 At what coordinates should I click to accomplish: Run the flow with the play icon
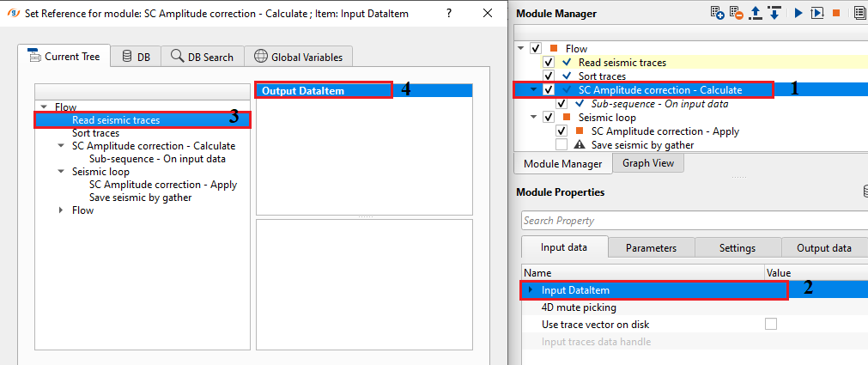[798, 13]
